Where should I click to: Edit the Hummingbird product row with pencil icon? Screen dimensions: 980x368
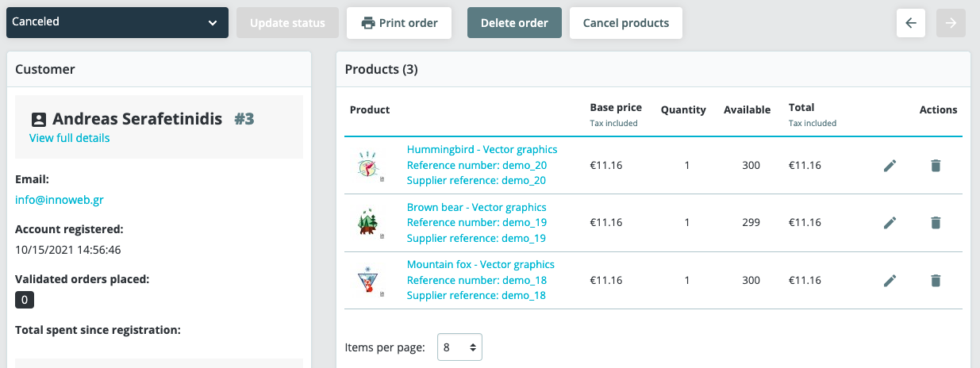890,166
